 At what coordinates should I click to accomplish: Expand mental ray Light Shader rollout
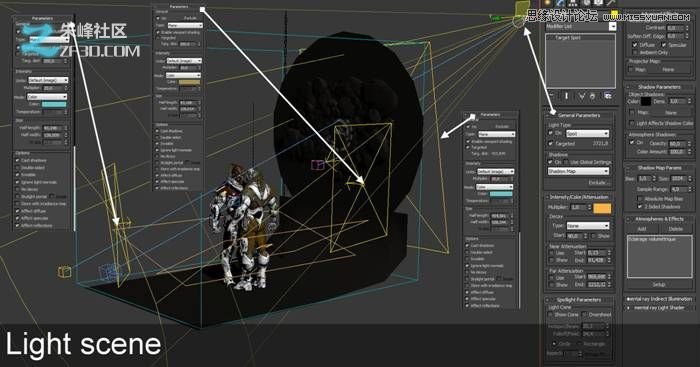659,308
